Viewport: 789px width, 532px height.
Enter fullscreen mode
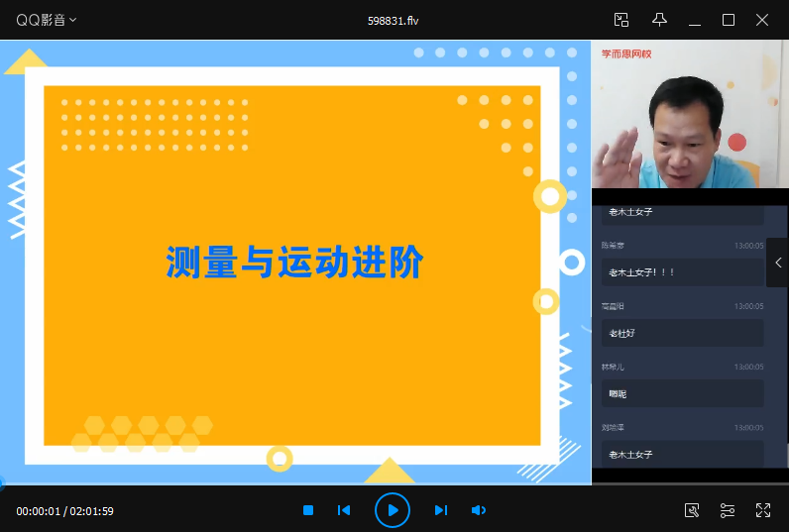(x=763, y=510)
